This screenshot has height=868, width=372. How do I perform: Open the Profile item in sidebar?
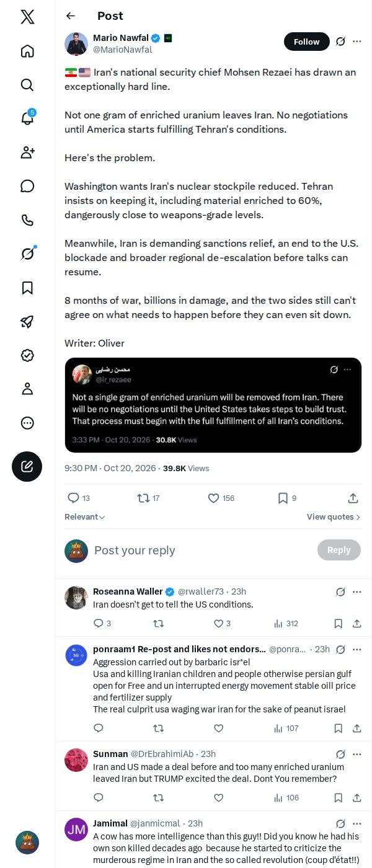[x=27, y=389]
